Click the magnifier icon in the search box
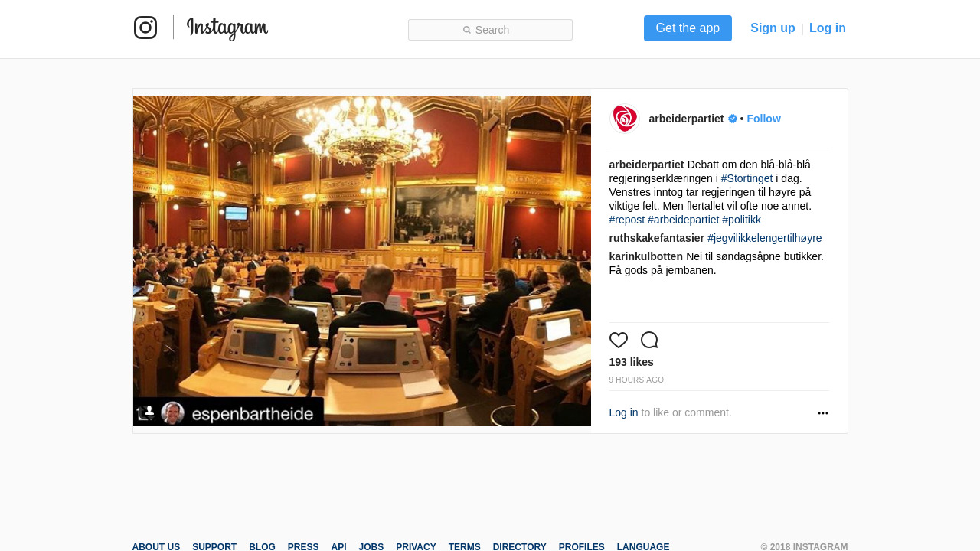This screenshot has width=980, height=551. click(x=467, y=31)
